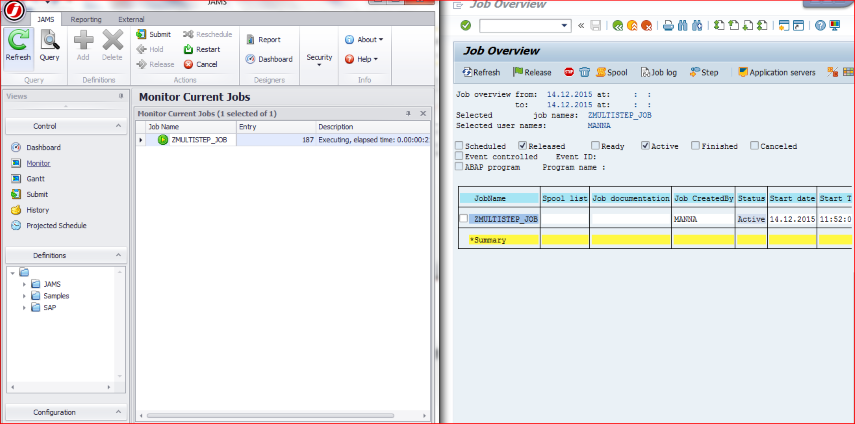Open the About dropdown in JAMS ribbon
The height and width of the screenshot is (424, 855).
click(364, 40)
